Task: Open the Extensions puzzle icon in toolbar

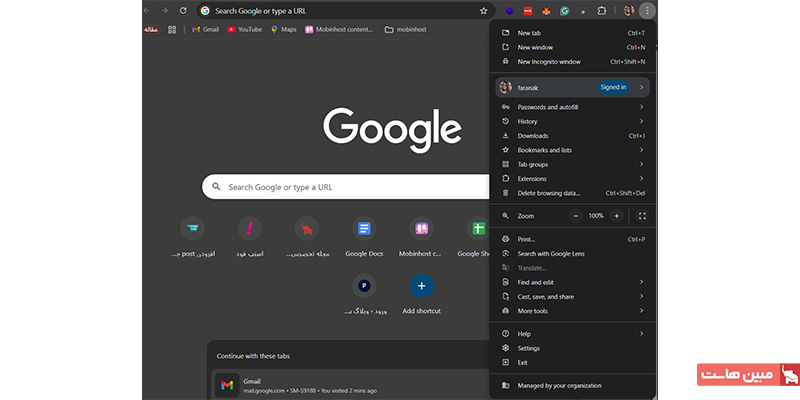Action: coord(602,11)
